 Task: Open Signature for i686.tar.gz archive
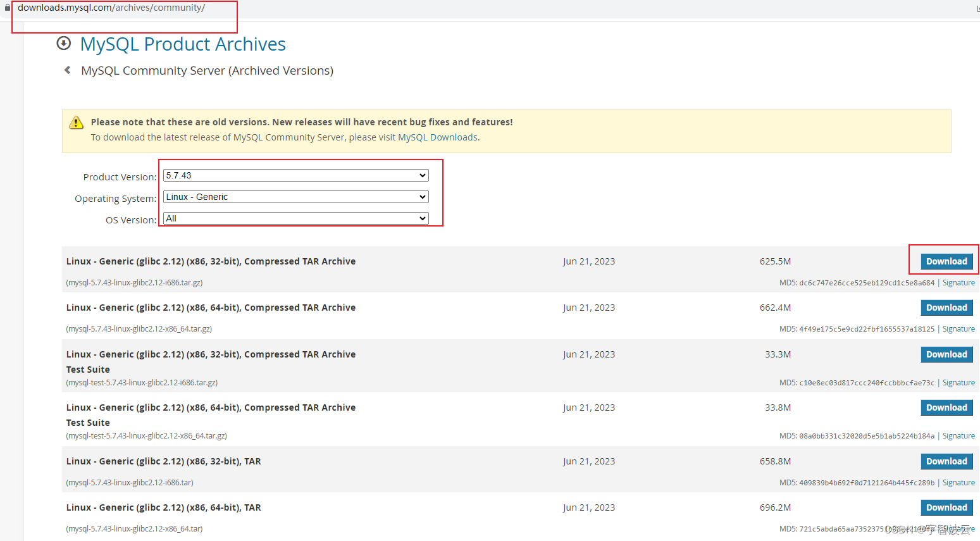(x=958, y=283)
